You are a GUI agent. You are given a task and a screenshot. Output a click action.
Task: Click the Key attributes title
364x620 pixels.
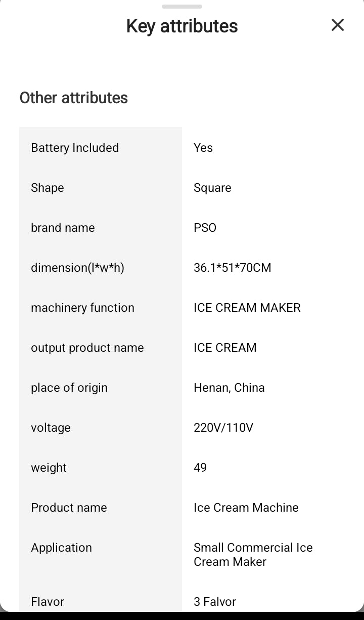182,26
